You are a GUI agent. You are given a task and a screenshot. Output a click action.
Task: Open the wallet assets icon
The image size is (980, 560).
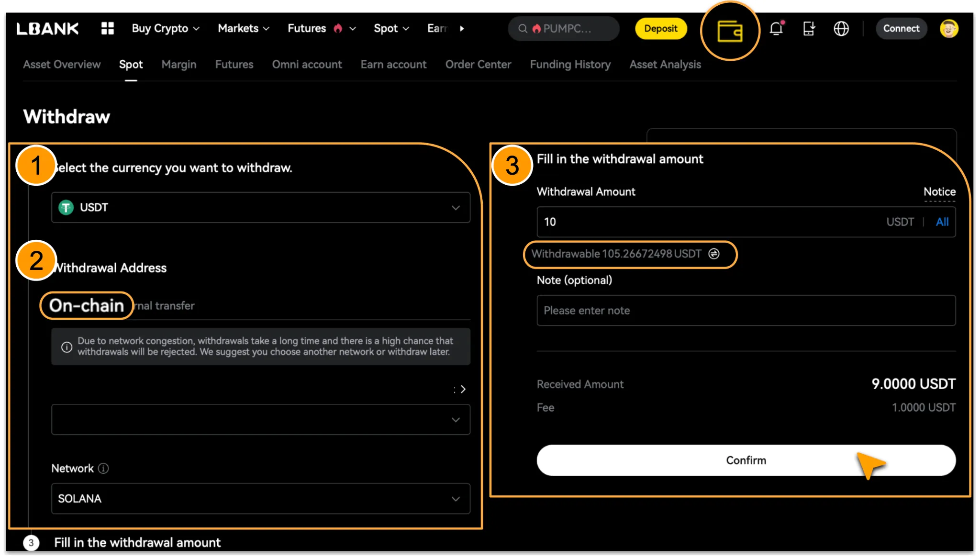[x=729, y=32]
